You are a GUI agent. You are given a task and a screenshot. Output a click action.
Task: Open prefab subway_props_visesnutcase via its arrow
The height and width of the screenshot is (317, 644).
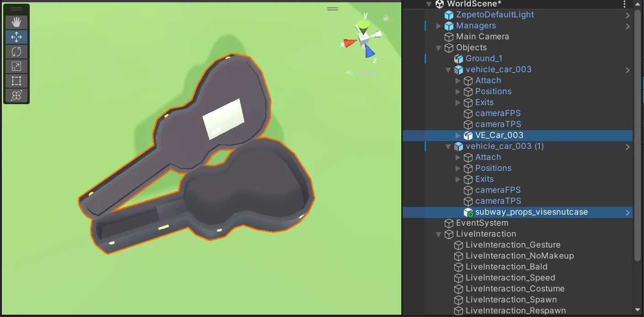(628, 212)
